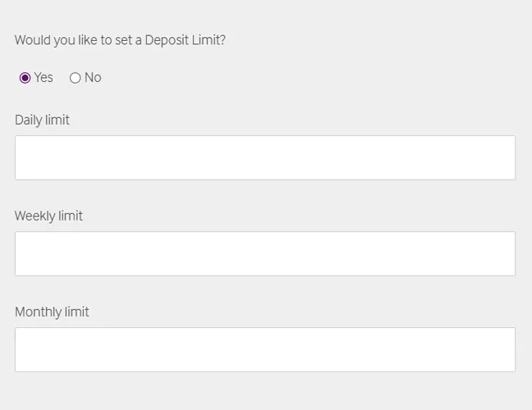This screenshot has height=410, width=532.
Task: Click the 'Daily limit' field label
Action: [x=42, y=120]
